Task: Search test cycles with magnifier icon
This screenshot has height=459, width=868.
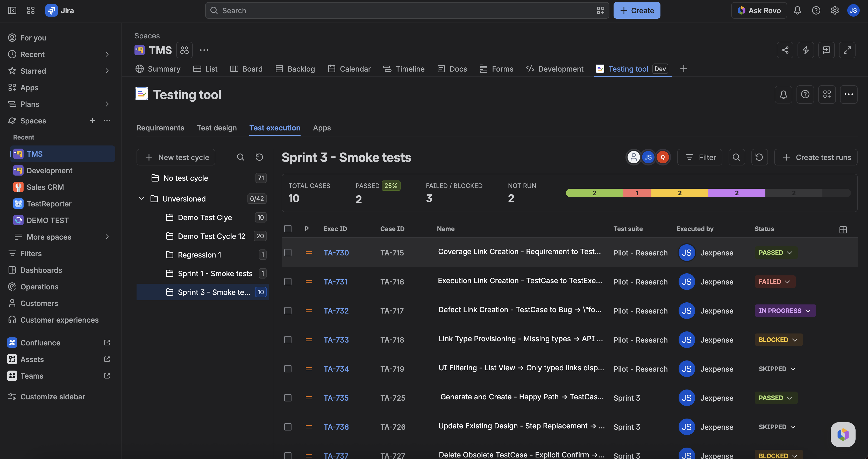Action: (241, 157)
